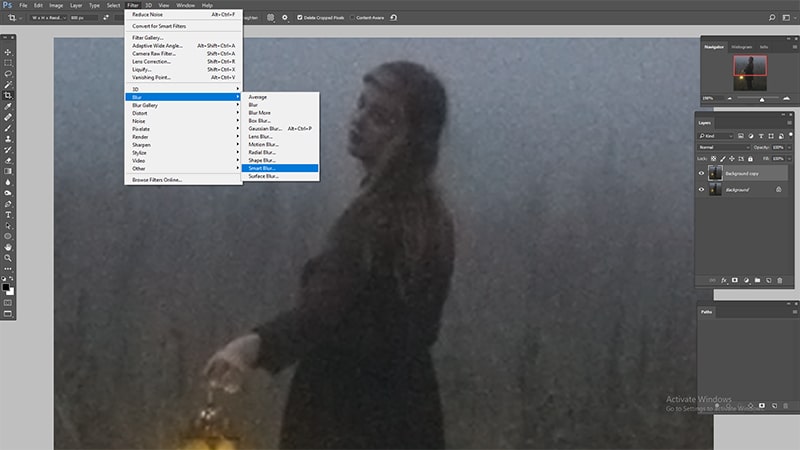Select the Magic Wand tool
Viewport: 800px width, 450px height.
point(8,84)
